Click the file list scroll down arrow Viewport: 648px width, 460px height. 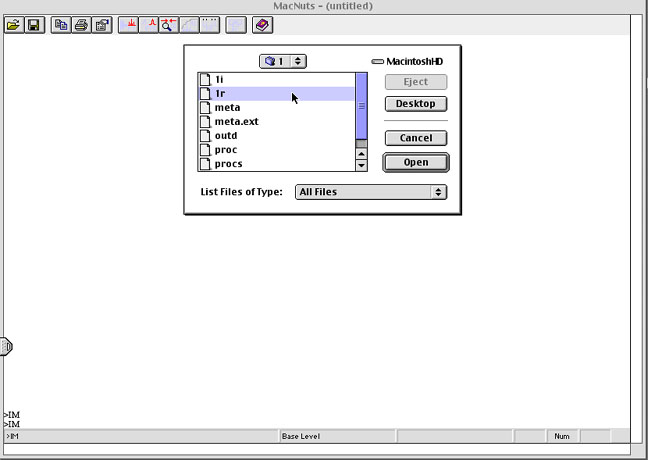(362, 165)
